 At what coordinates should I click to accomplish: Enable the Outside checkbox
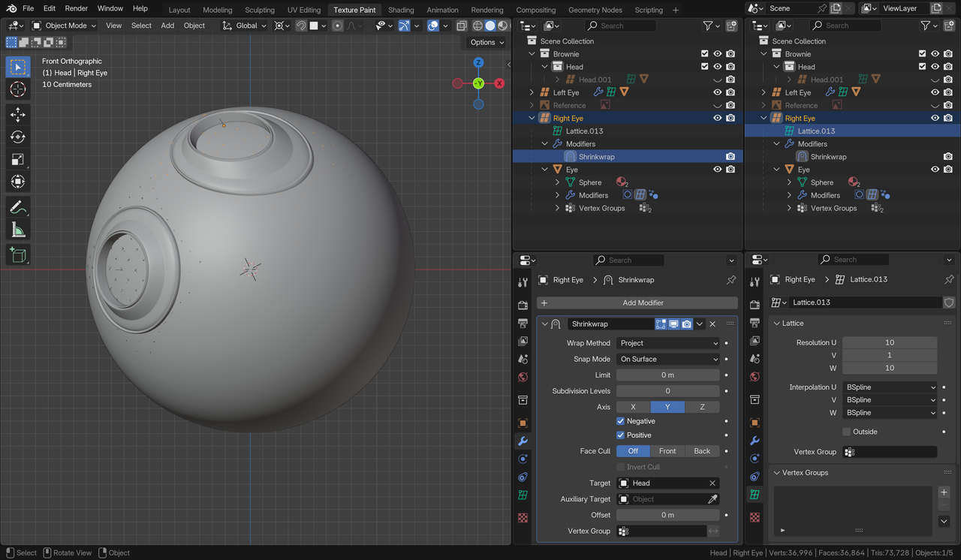tap(846, 432)
